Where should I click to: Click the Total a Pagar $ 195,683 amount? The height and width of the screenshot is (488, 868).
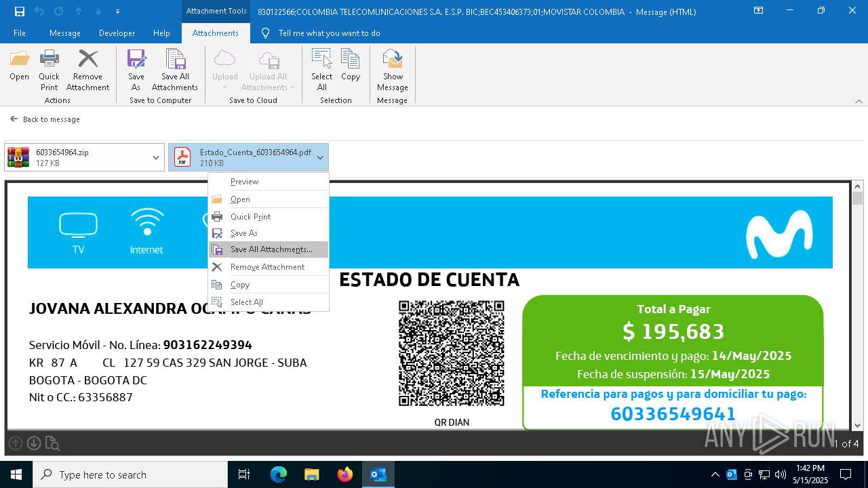pyautogui.click(x=673, y=331)
